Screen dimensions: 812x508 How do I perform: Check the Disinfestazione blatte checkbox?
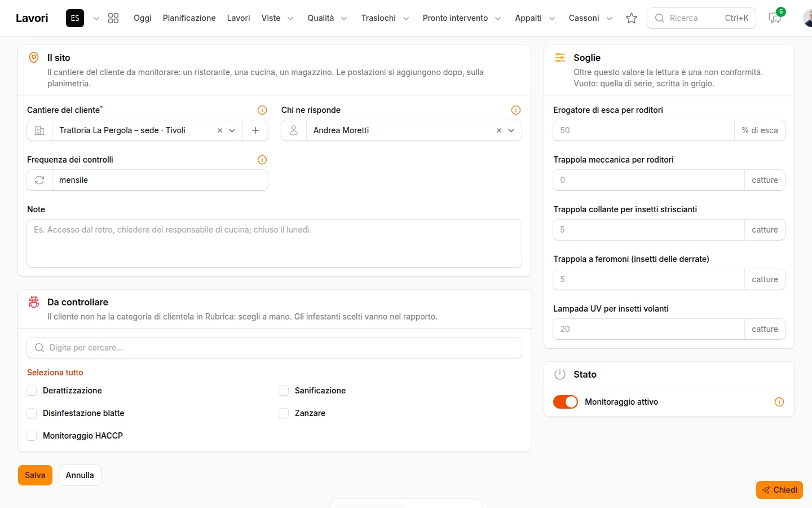point(32,413)
